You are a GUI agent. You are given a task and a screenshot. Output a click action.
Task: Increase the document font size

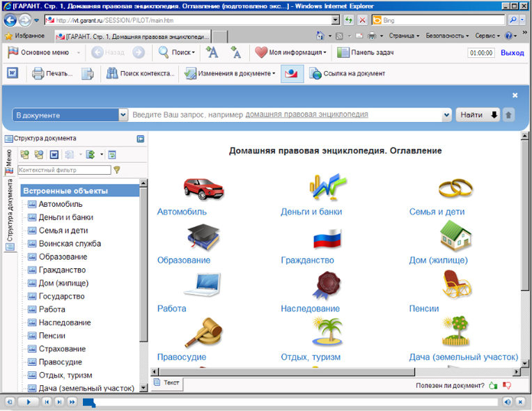[212, 52]
